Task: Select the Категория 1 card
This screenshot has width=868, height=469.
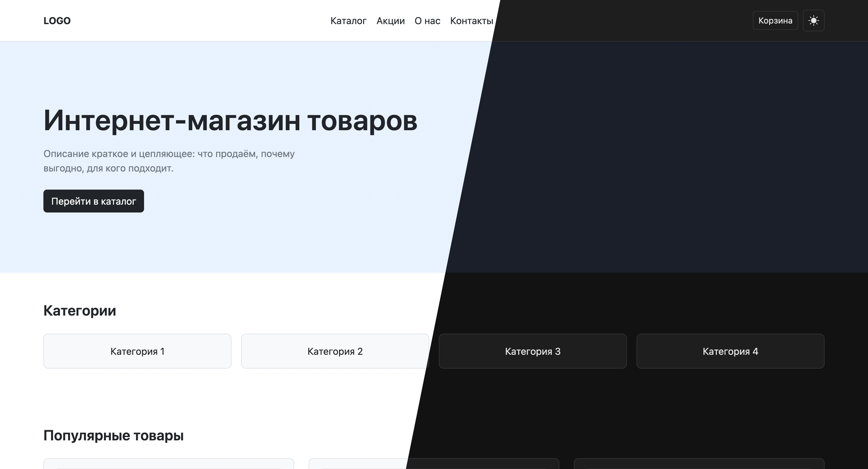Action: click(x=137, y=351)
